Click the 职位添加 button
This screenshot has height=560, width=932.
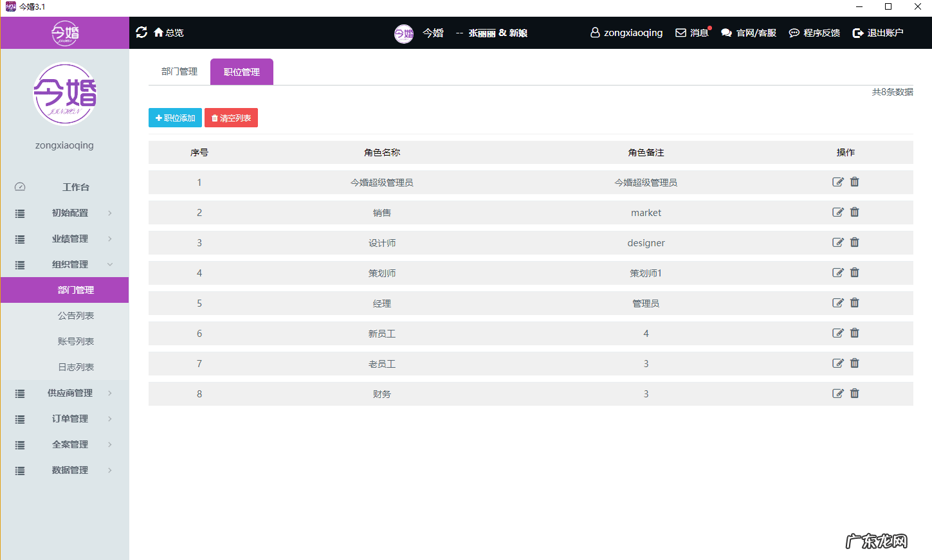[x=175, y=118]
